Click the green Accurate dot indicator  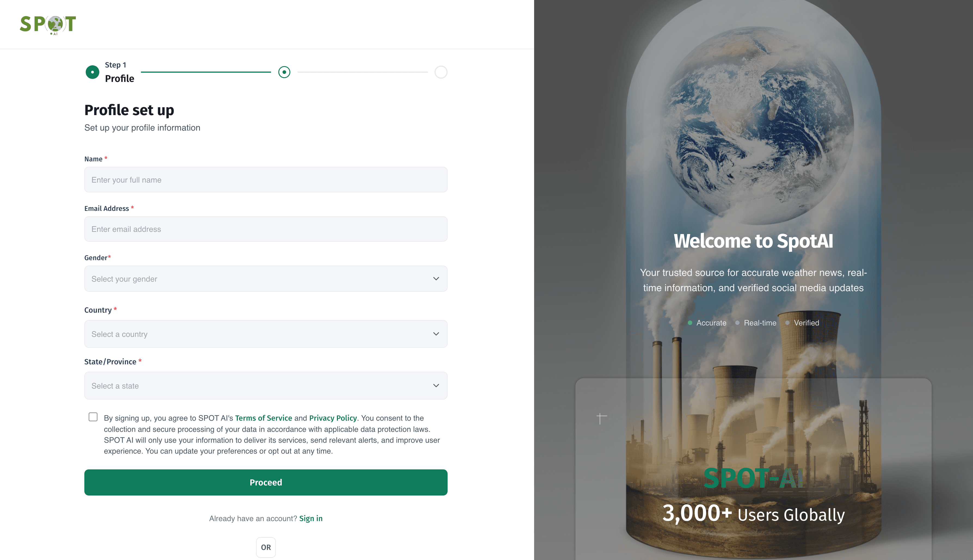[x=690, y=323]
